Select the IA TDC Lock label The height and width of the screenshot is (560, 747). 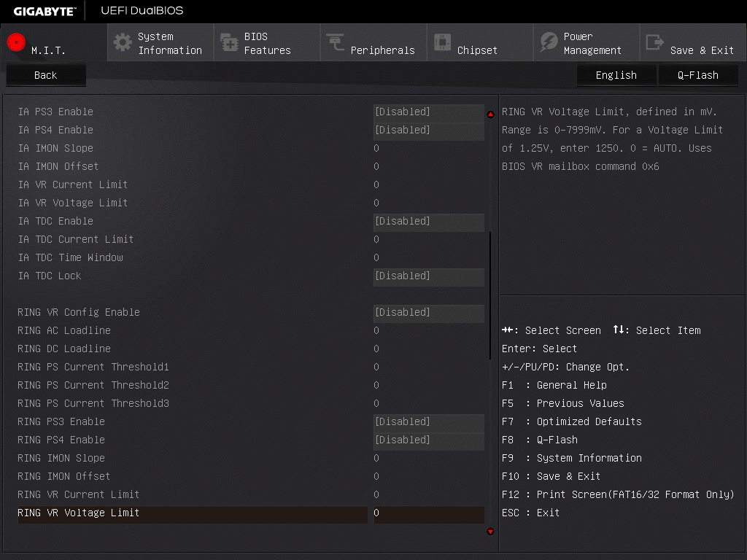pyautogui.click(x=50, y=276)
